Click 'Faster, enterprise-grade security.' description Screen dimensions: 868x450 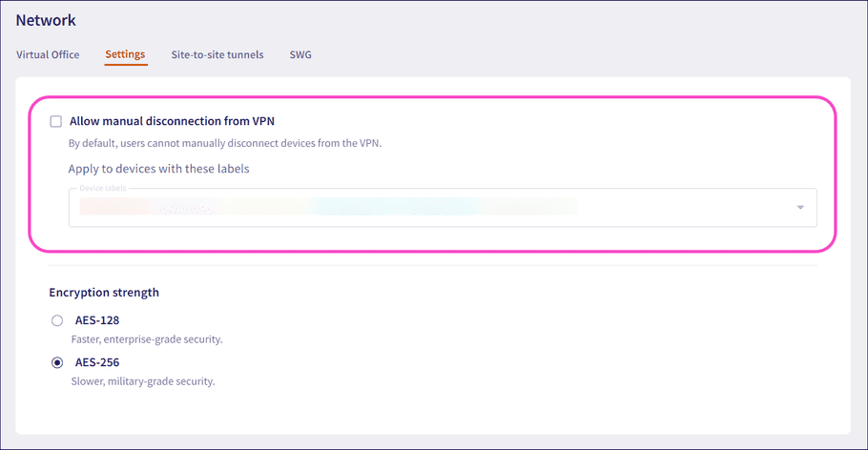point(147,339)
